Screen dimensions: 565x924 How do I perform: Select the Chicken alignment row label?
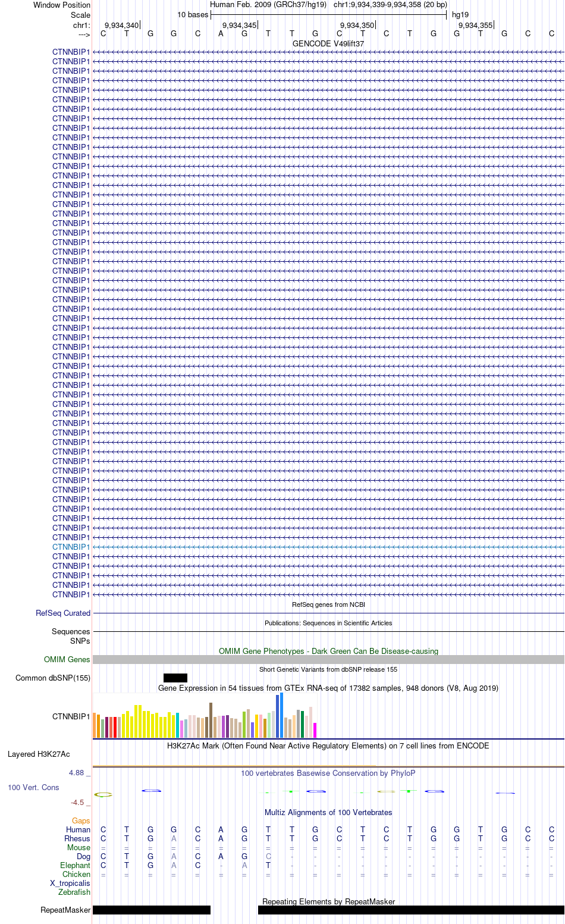point(76,874)
